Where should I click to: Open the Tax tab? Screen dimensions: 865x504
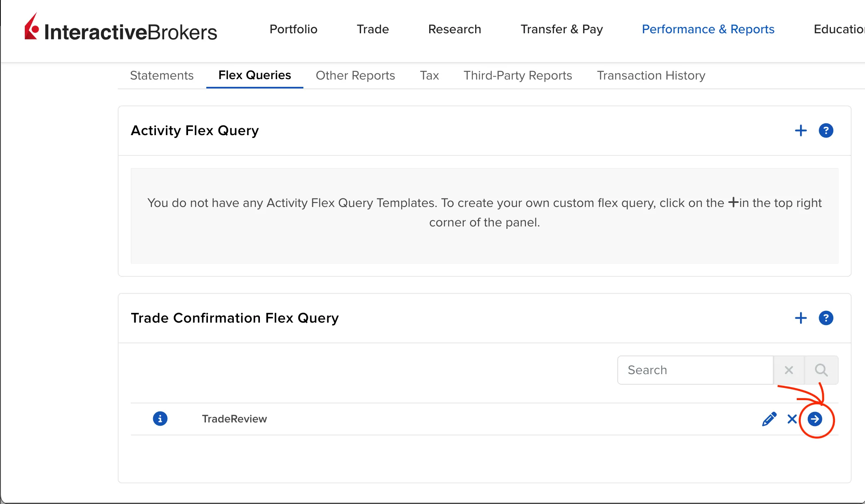click(x=429, y=75)
